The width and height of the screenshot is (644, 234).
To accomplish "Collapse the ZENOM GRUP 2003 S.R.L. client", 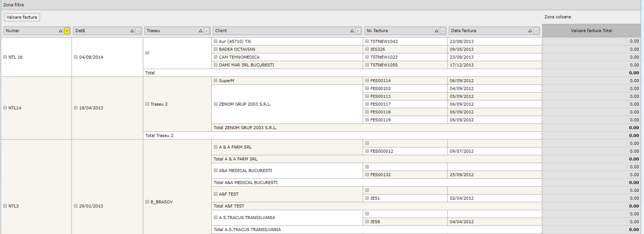I will click(x=215, y=104).
